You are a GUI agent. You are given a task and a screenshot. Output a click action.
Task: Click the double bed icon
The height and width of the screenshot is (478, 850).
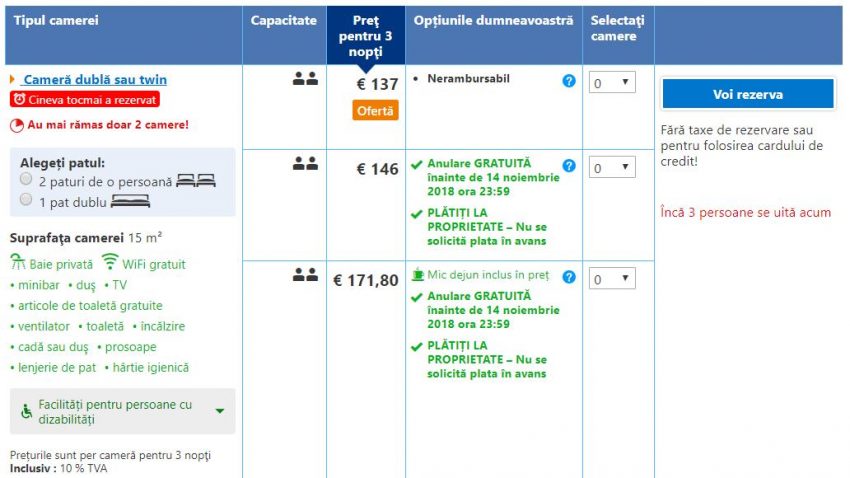131,201
